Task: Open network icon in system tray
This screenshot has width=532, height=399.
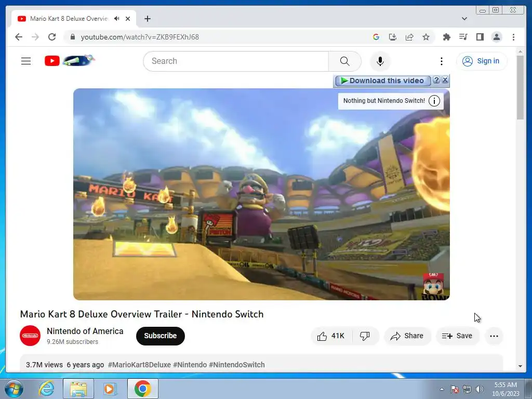Action: pos(467,389)
